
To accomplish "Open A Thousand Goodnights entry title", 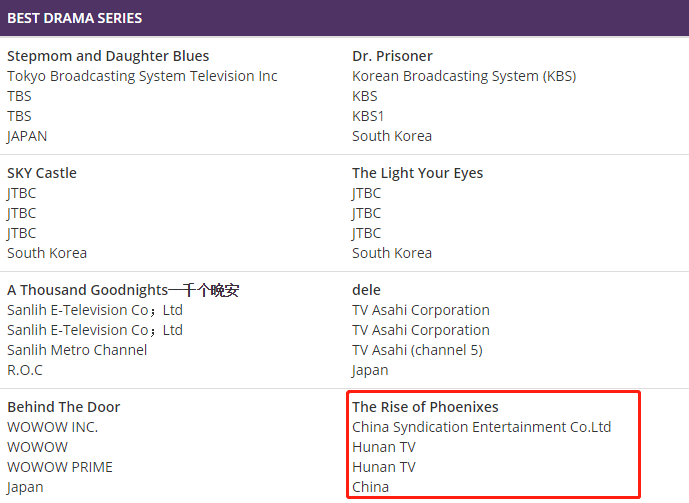I will tap(123, 290).
